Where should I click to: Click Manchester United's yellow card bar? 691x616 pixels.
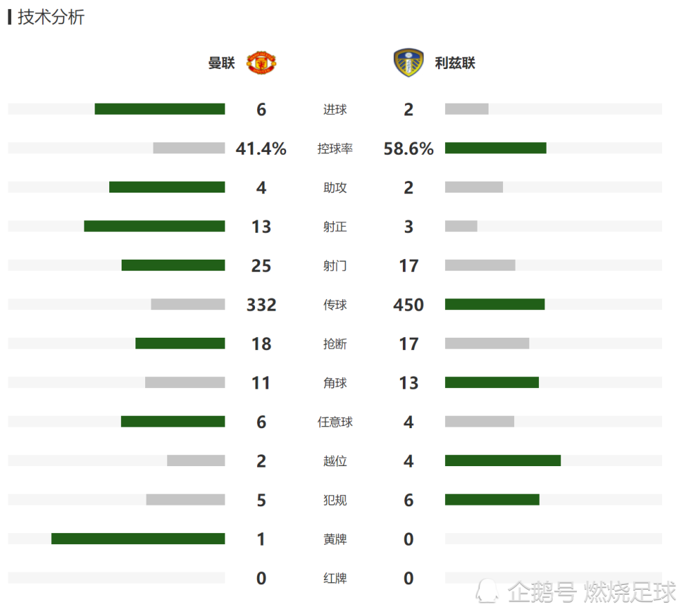click(x=138, y=539)
